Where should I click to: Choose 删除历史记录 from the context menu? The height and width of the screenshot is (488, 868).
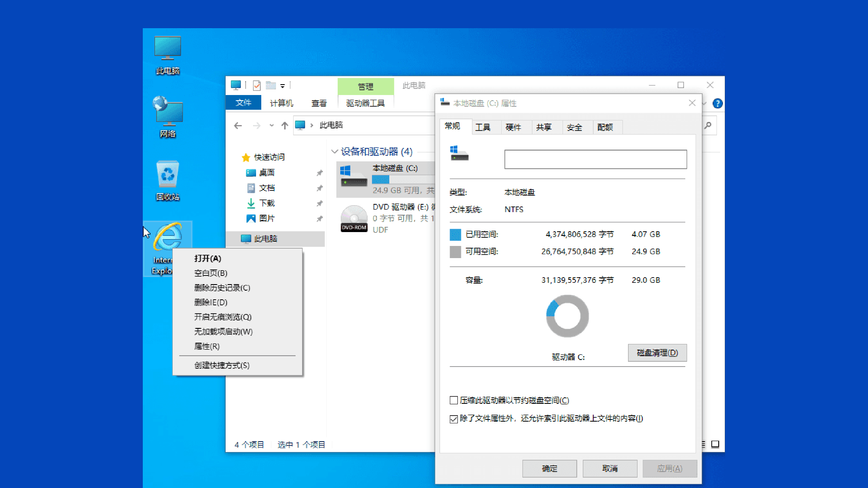pos(222,288)
